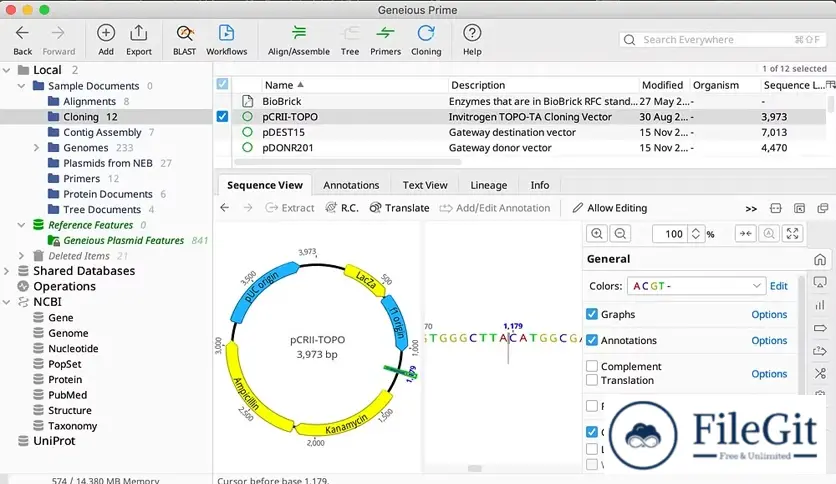
Task: Toggle the select-all checkbox in table header
Action: tap(222, 84)
